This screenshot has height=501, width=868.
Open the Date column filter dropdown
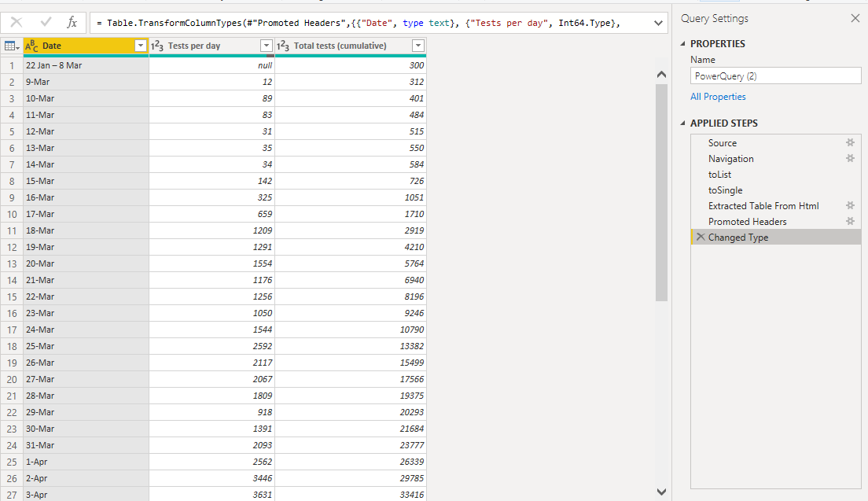pyautogui.click(x=141, y=46)
